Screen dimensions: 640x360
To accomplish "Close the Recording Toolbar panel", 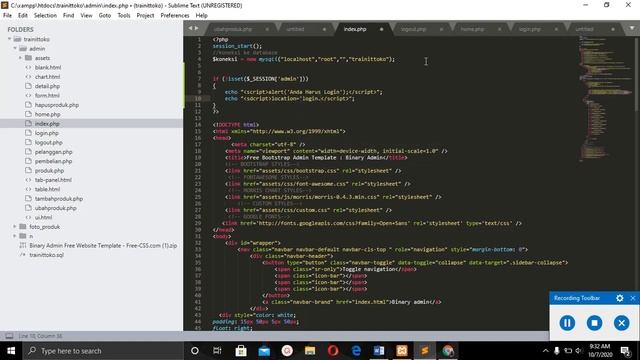I will click(633, 298).
